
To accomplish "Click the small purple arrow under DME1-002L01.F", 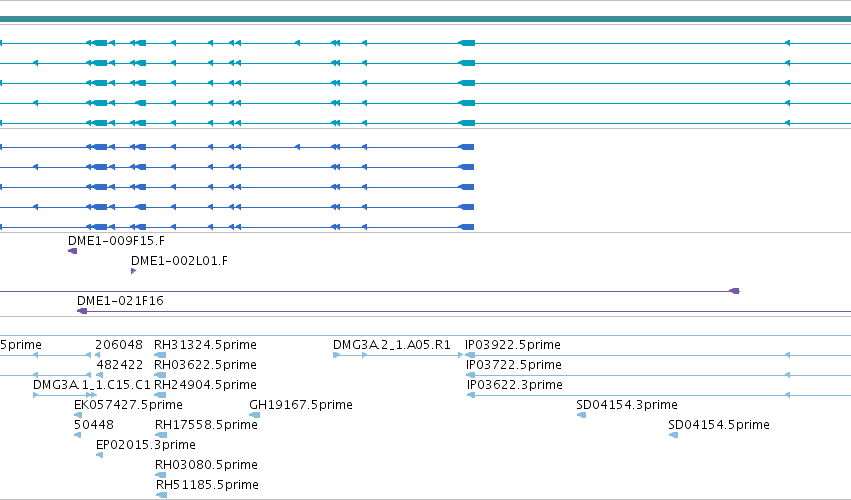I will 134,271.
